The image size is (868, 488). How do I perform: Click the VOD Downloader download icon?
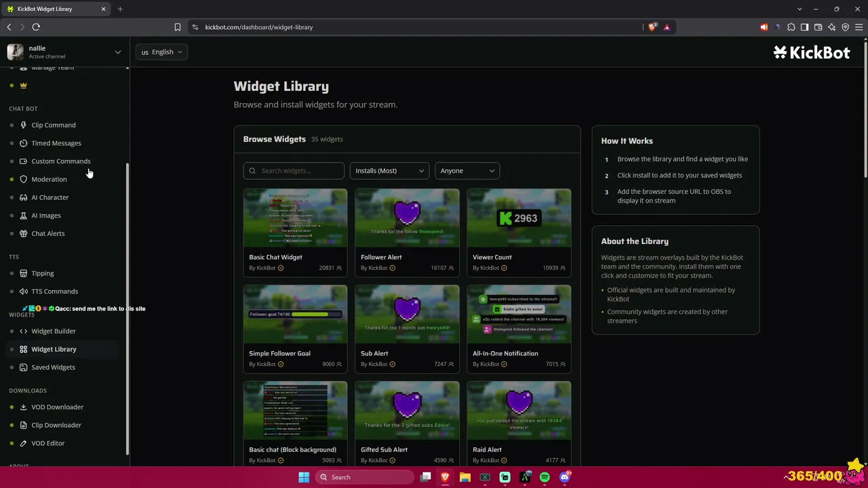[24, 407]
